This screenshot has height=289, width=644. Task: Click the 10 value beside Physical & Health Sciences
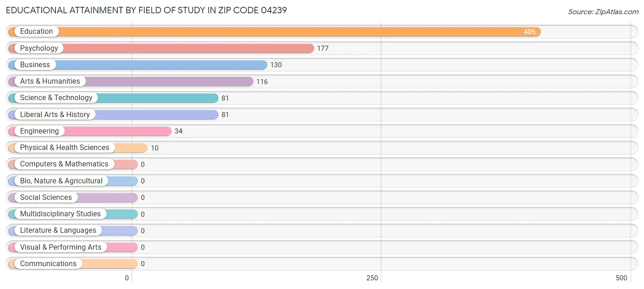click(x=155, y=148)
